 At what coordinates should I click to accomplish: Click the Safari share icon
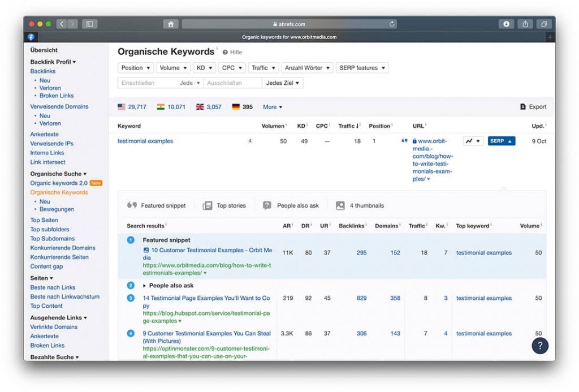tap(525, 24)
